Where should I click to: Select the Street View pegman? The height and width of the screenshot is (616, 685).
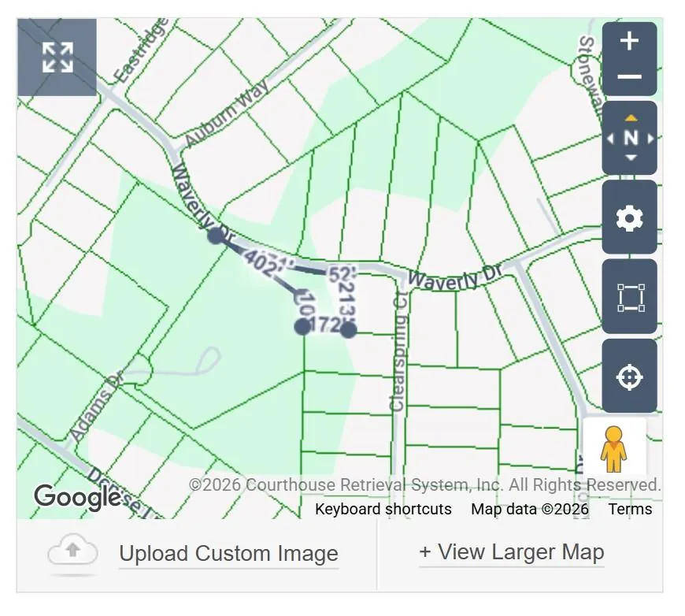[614, 449]
